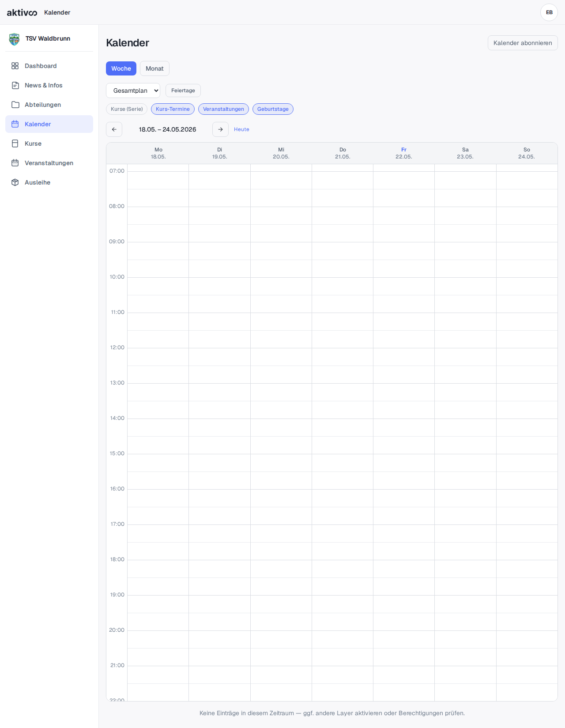Open Ausleihe in the sidebar

49,182
